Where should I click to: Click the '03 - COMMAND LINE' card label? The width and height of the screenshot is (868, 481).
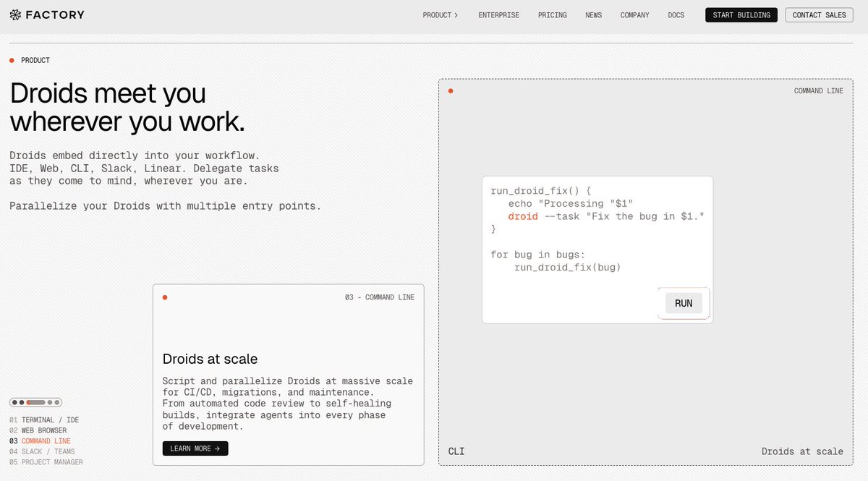(x=380, y=297)
